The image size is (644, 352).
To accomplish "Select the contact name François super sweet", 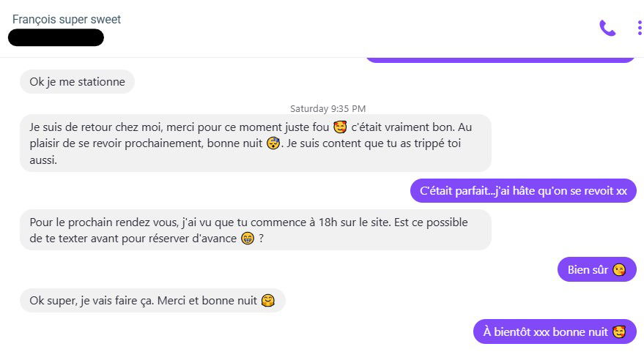I will pyautogui.click(x=67, y=19).
